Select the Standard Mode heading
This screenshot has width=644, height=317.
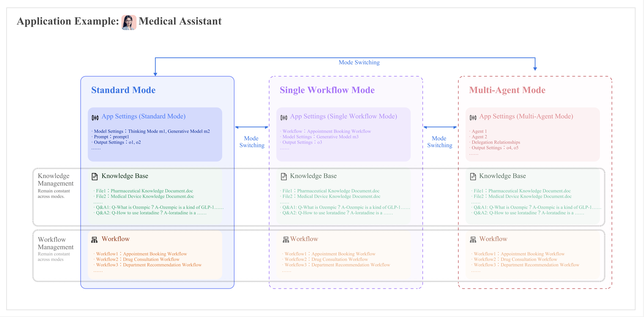[x=123, y=90]
